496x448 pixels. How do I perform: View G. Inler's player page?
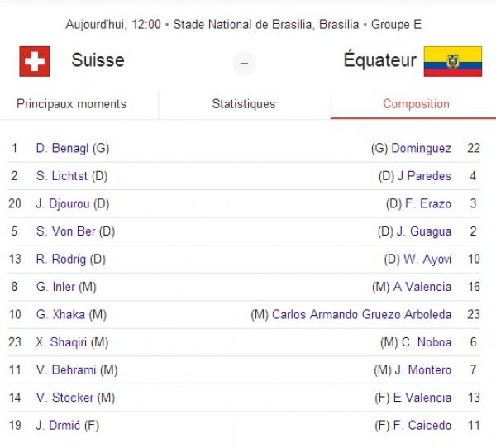55,287
